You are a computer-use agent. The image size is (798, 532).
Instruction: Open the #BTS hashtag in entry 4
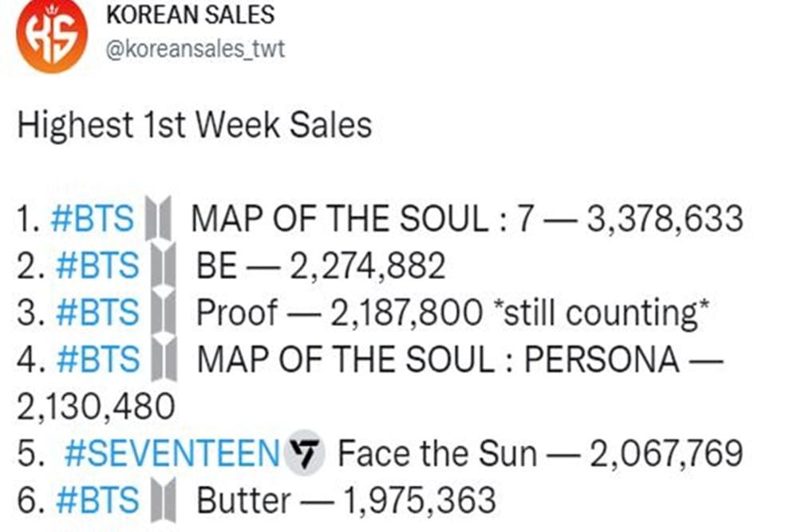click(97, 360)
